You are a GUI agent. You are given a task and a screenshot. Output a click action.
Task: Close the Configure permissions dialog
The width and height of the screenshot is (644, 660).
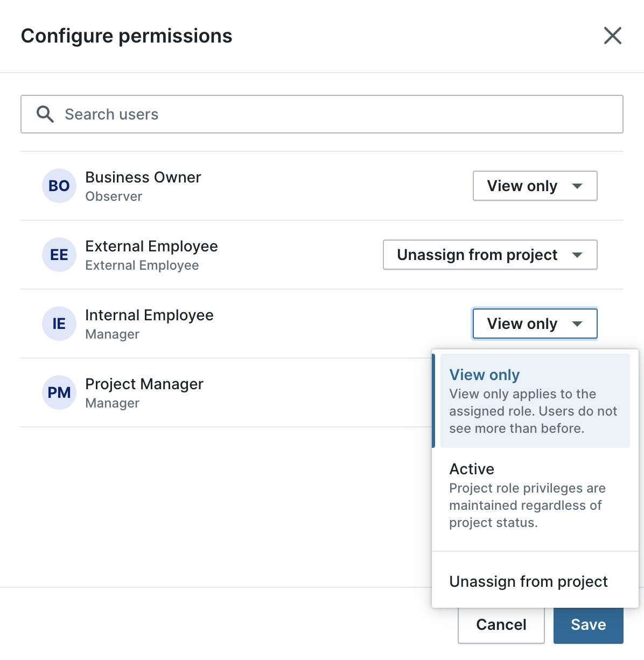pyautogui.click(x=613, y=36)
